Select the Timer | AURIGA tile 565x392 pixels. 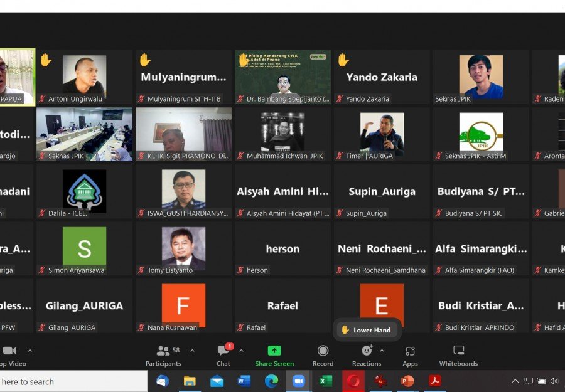click(x=382, y=134)
